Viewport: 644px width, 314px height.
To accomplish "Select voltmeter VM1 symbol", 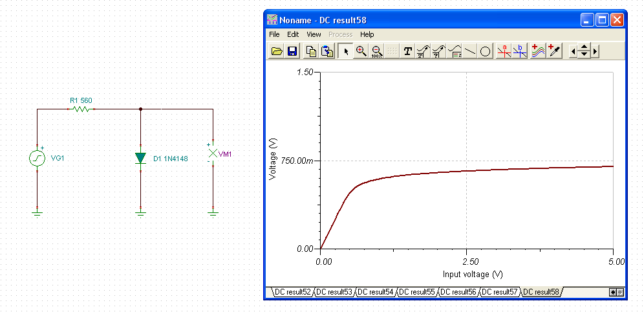I will coord(213,153).
